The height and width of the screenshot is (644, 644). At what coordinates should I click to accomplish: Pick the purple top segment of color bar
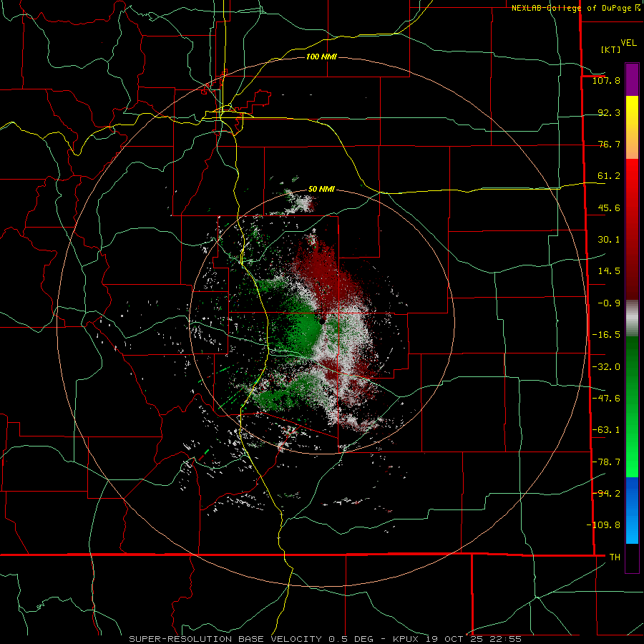(632, 79)
